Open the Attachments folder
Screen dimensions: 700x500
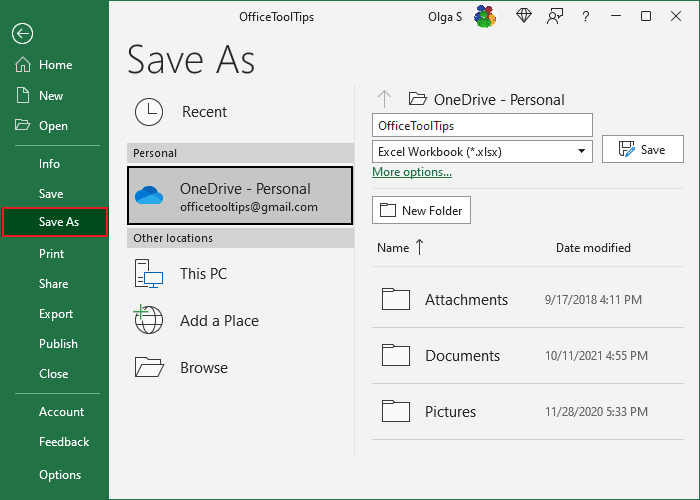[528, 300]
